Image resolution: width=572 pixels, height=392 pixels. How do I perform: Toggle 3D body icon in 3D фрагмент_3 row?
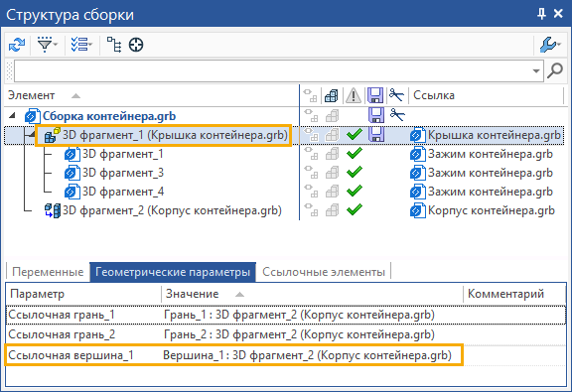332,173
